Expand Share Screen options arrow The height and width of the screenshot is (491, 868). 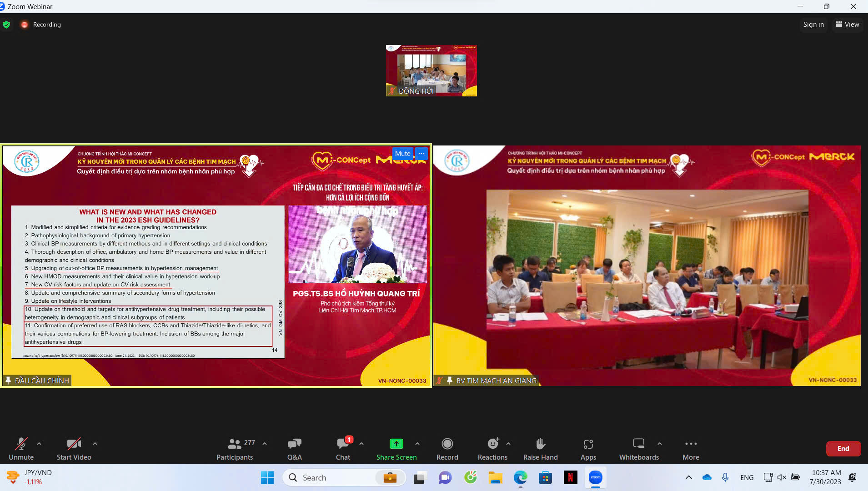[417, 443]
